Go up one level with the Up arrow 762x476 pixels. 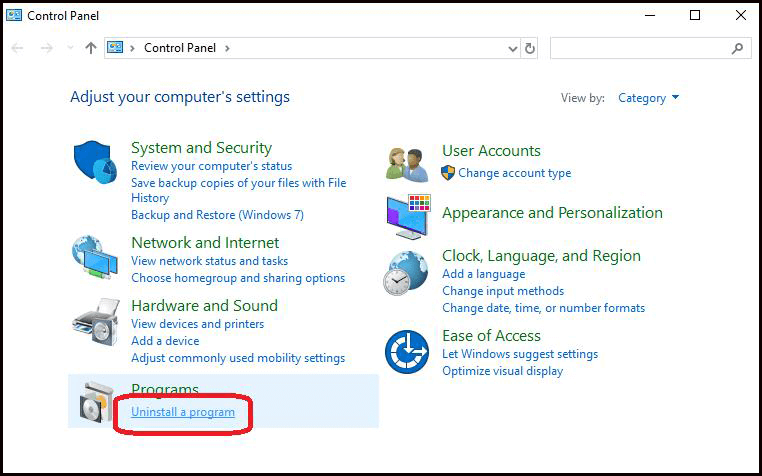pyautogui.click(x=90, y=48)
